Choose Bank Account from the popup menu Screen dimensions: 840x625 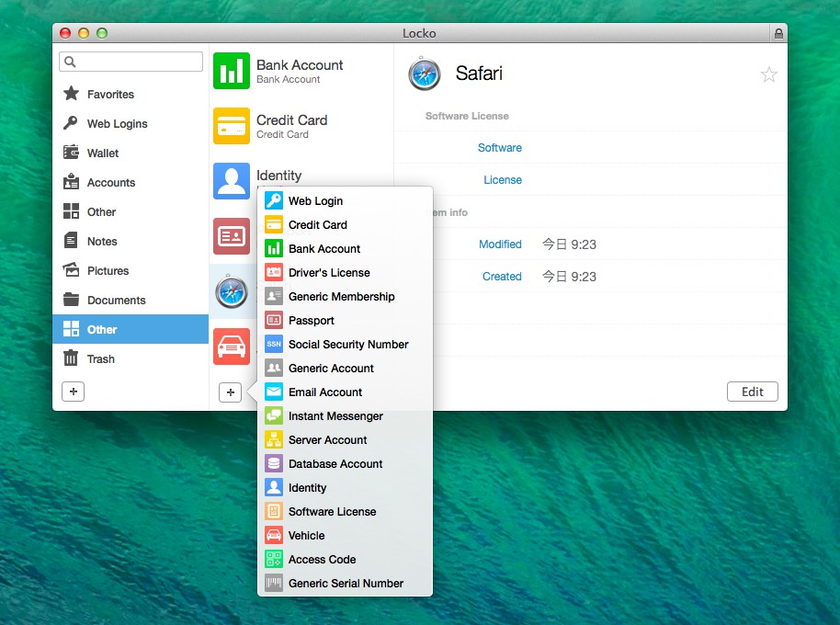[345, 248]
